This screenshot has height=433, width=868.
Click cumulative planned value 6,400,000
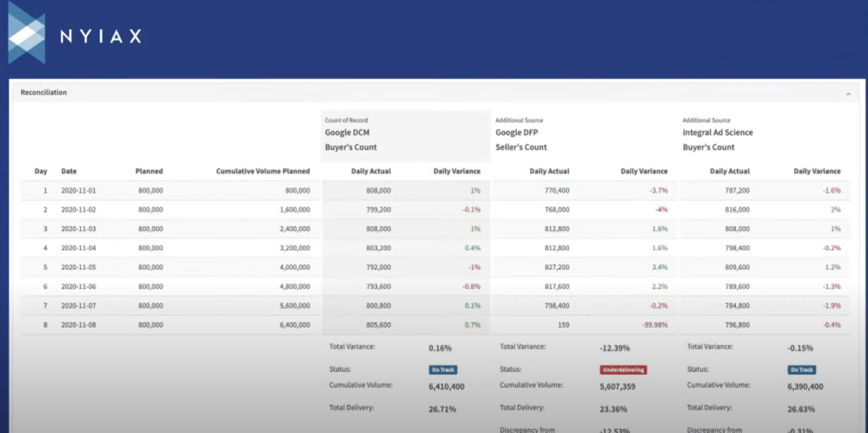[295, 325]
